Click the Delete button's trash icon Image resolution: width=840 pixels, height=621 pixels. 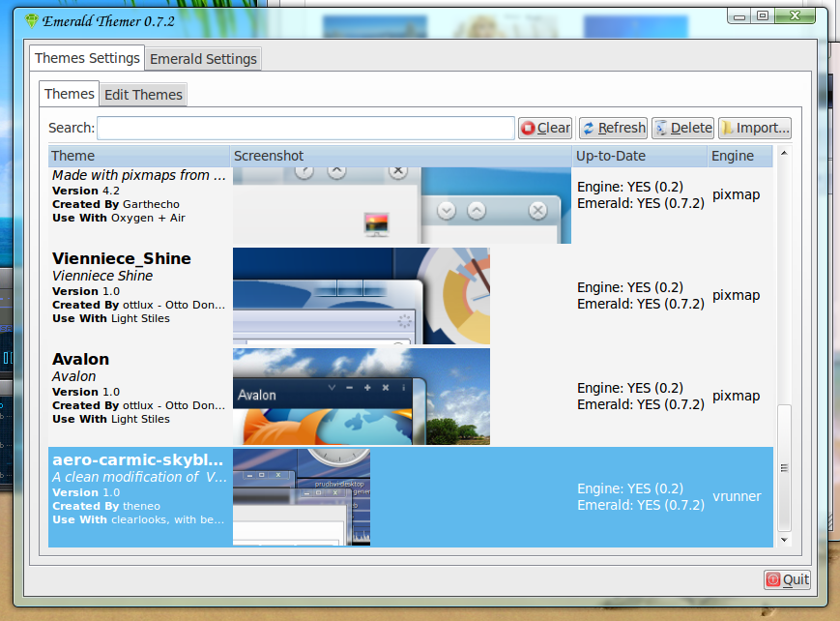pyautogui.click(x=661, y=129)
